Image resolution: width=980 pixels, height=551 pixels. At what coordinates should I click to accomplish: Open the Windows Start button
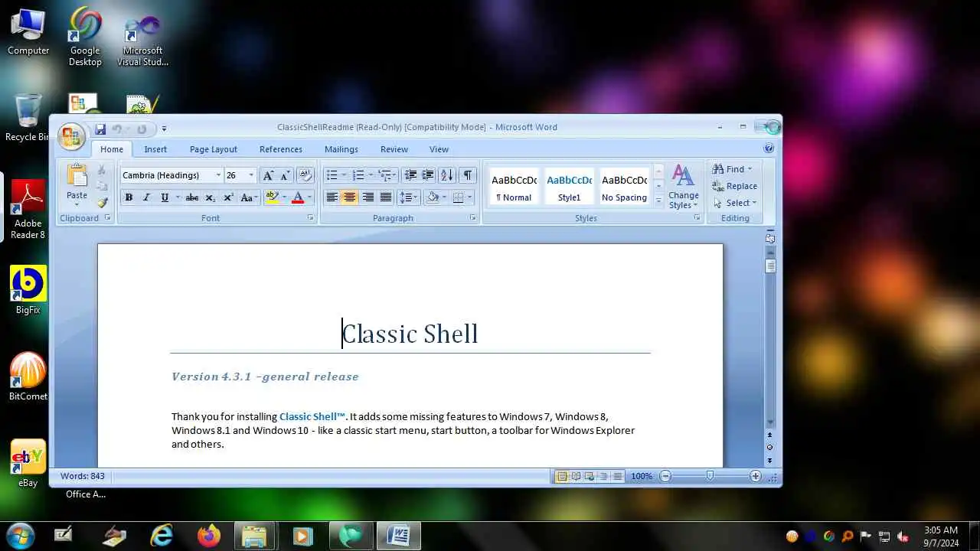(20, 536)
